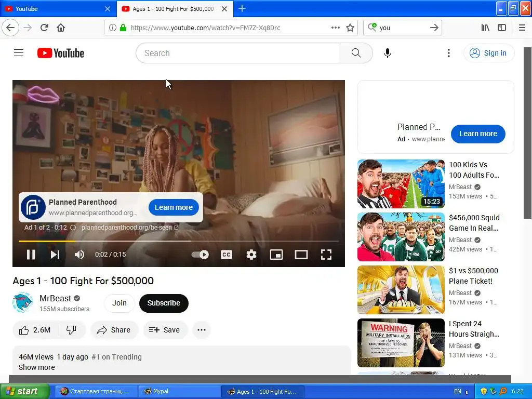The height and width of the screenshot is (399, 532).
Task: Enable miniplayer mode
Action: coord(276,255)
